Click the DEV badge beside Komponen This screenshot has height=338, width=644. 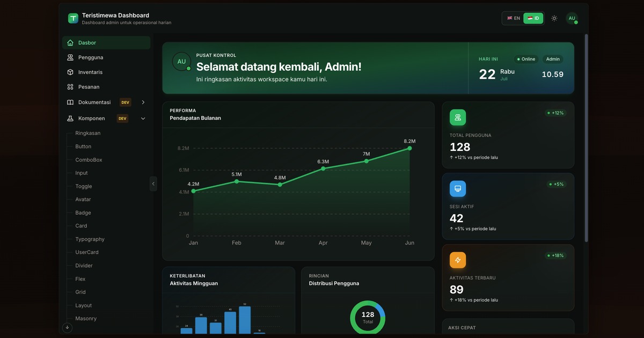[122, 119]
